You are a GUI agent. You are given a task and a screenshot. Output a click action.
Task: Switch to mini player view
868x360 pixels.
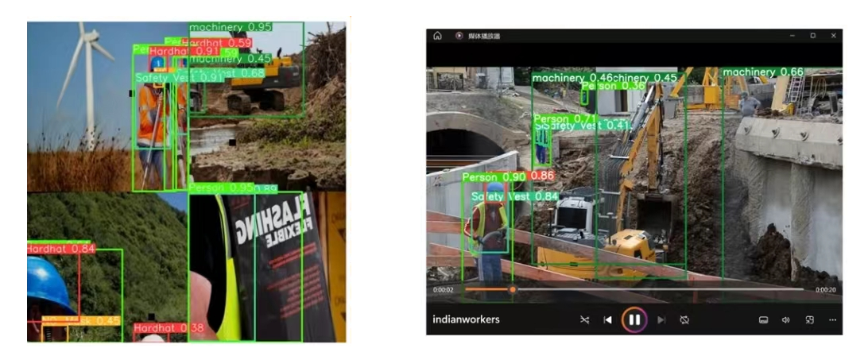point(809,319)
